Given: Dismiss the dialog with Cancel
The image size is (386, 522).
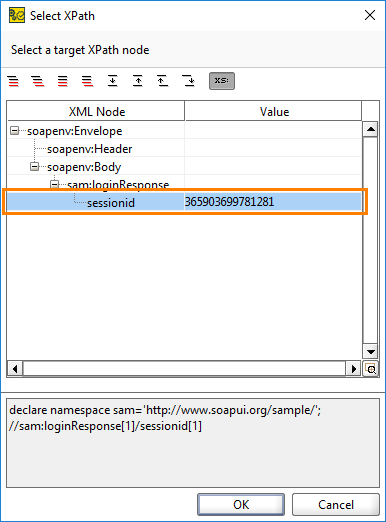Looking at the screenshot, I should click(336, 504).
